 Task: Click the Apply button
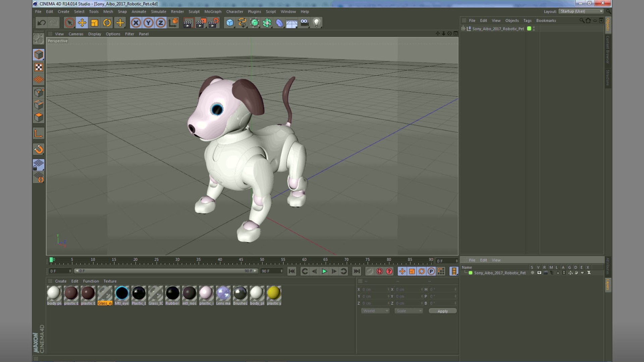(x=442, y=311)
